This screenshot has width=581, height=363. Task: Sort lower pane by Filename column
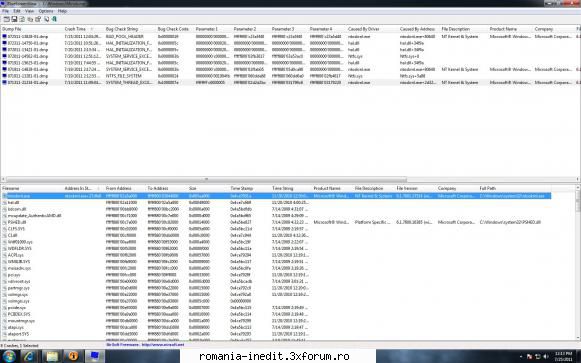(x=32, y=189)
